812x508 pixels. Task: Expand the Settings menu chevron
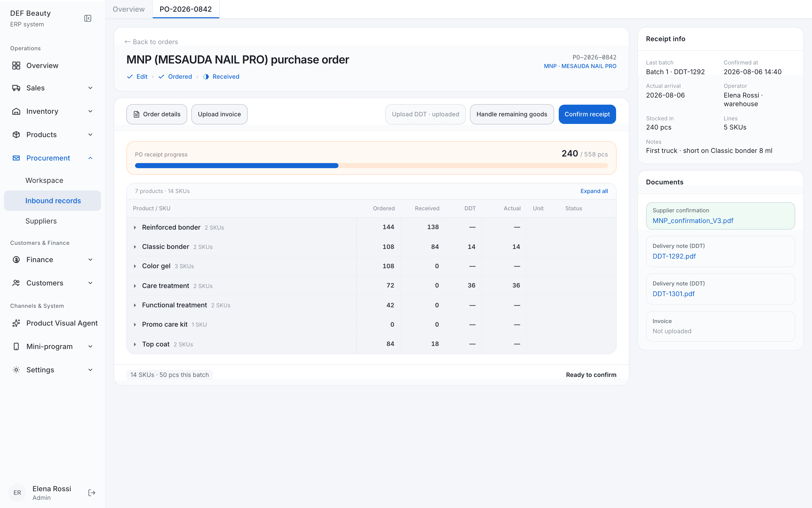(x=90, y=370)
